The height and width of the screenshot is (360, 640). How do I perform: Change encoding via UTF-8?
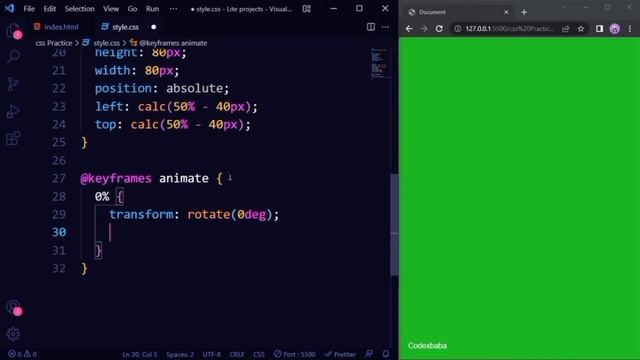[x=212, y=354]
